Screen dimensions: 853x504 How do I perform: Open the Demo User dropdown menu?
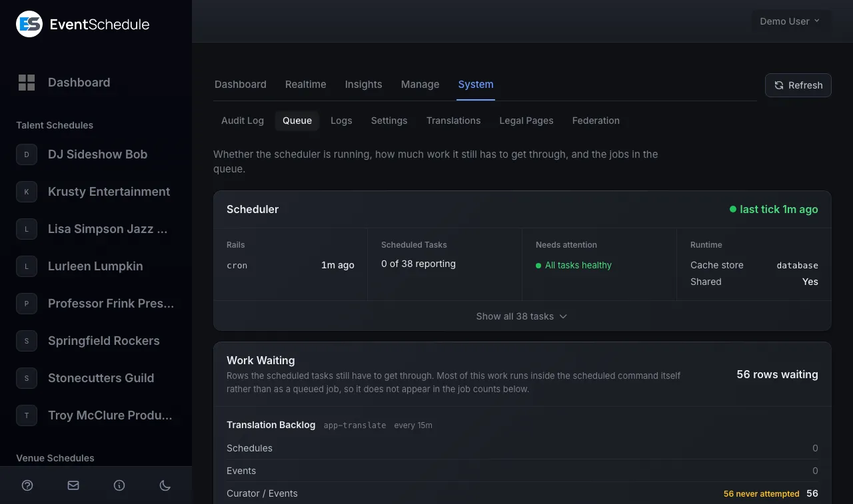click(791, 21)
